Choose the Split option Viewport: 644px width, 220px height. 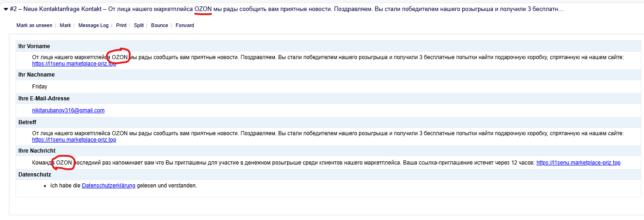coord(139,26)
